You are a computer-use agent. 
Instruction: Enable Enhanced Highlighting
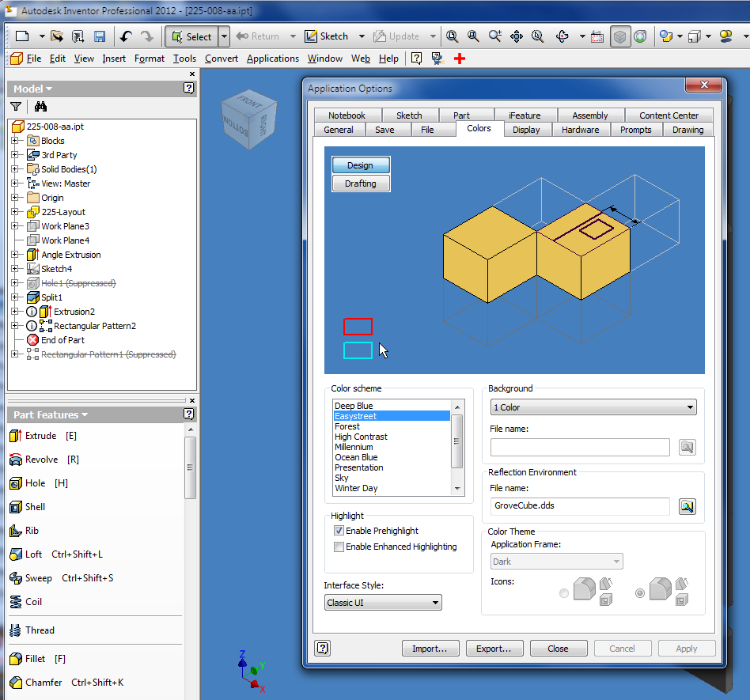click(x=339, y=547)
